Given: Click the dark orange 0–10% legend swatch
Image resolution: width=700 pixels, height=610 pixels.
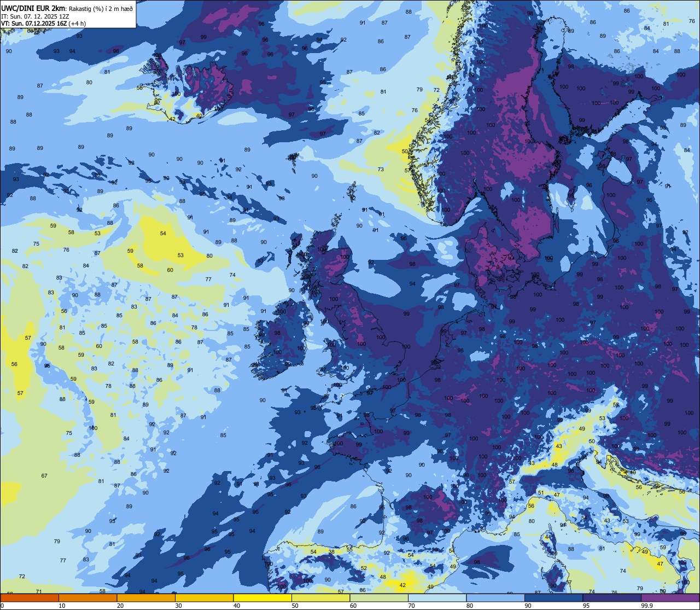Looking at the screenshot, I should tap(30, 597).
